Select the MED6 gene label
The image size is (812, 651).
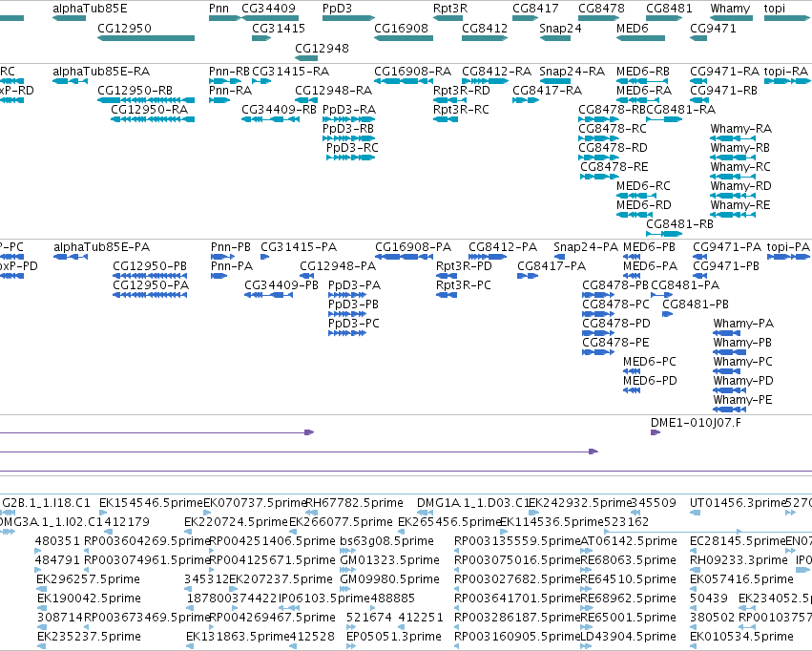(x=632, y=28)
